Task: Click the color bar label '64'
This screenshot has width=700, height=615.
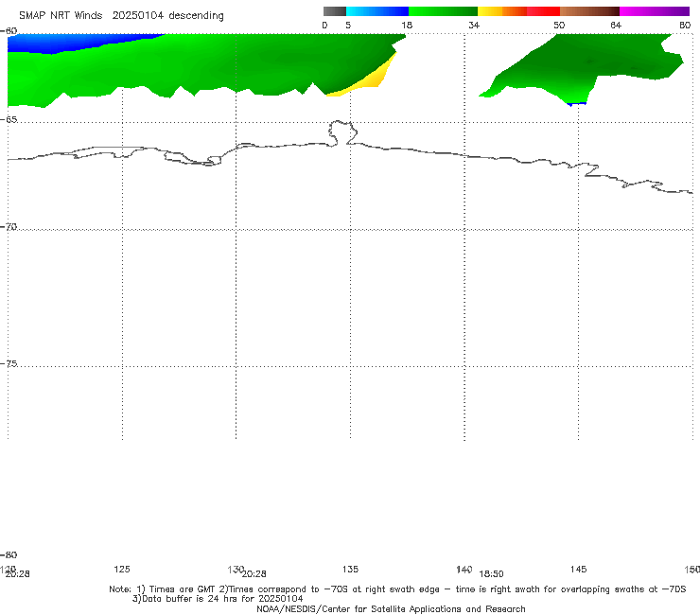Action: point(616,25)
